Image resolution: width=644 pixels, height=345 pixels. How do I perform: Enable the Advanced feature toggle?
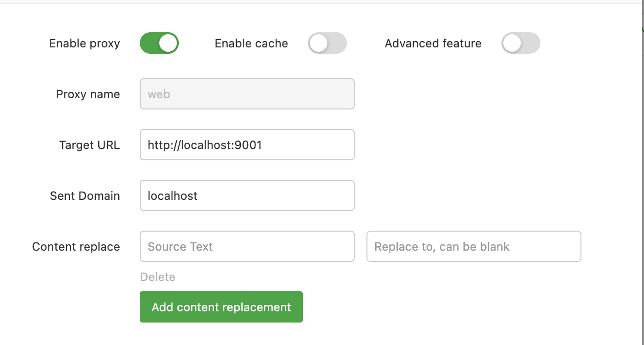point(521,43)
